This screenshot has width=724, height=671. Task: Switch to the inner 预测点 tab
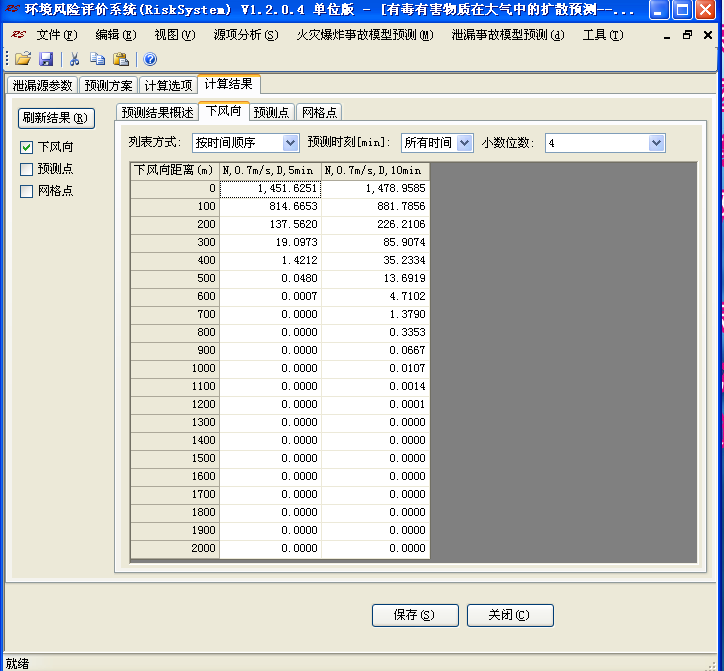coord(272,112)
